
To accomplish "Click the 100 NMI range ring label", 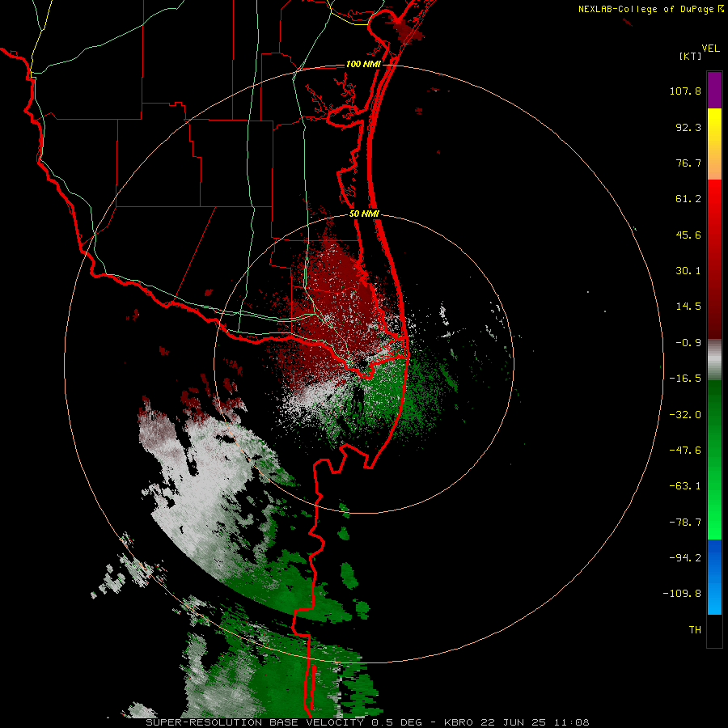I will click(363, 64).
